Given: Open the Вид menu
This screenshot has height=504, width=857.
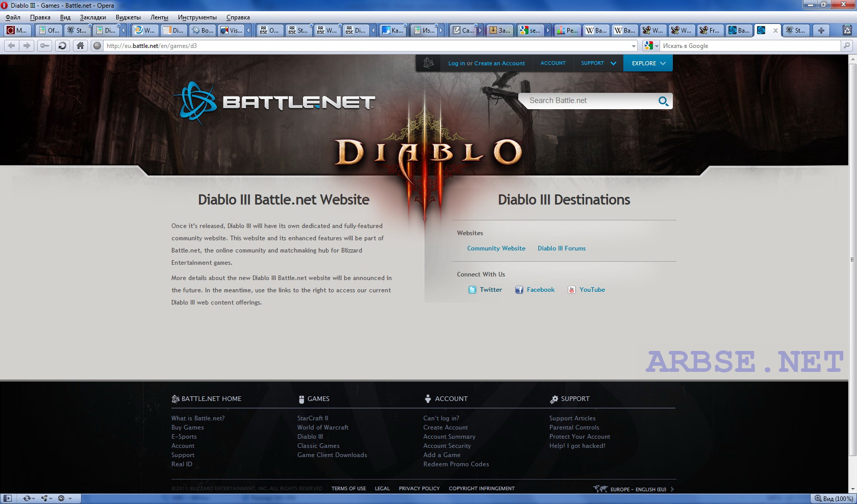Looking at the screenshot, I should click(65, 17).
